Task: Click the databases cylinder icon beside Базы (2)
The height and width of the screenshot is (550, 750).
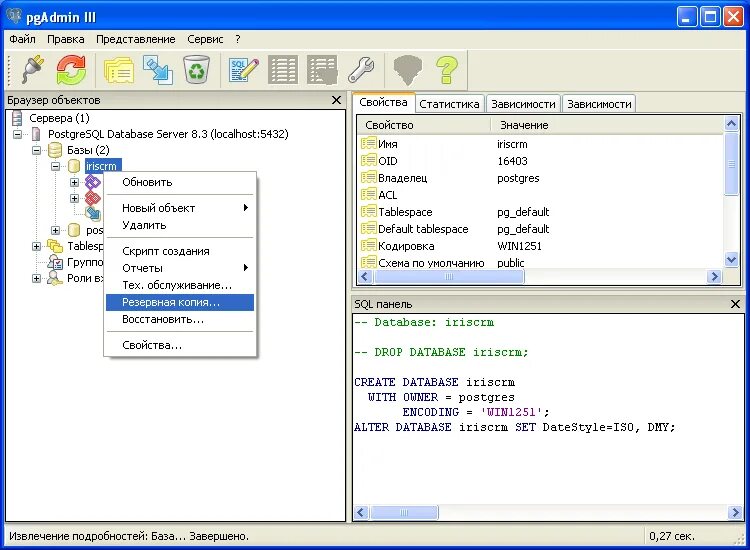Action: pyautogui.click(x=55, y=150)
